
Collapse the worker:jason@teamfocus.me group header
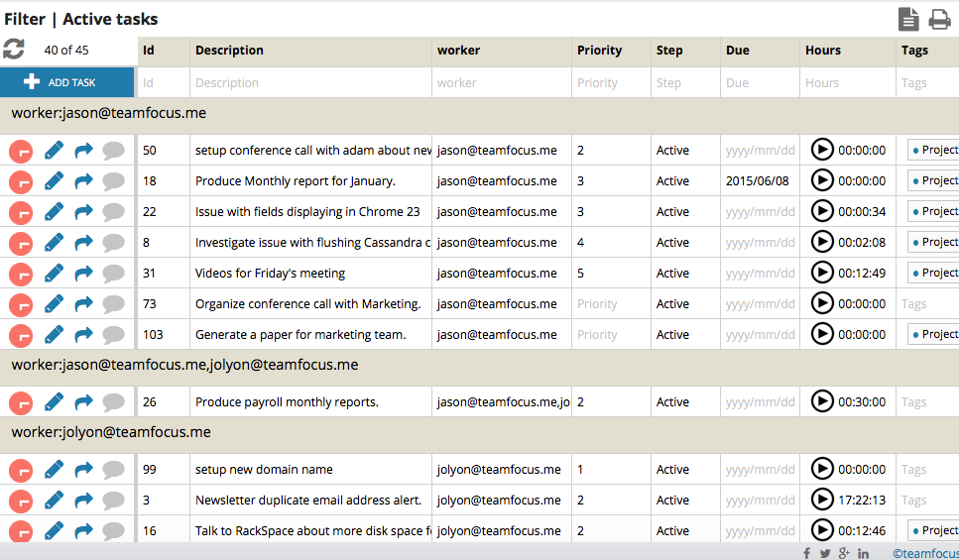[109, 113]
